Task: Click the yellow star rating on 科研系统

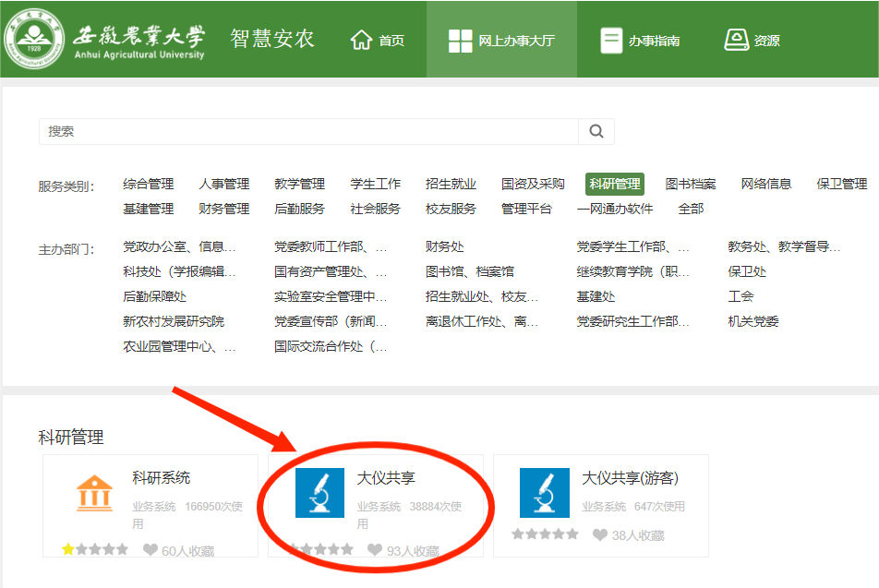Action: point(68,549)
